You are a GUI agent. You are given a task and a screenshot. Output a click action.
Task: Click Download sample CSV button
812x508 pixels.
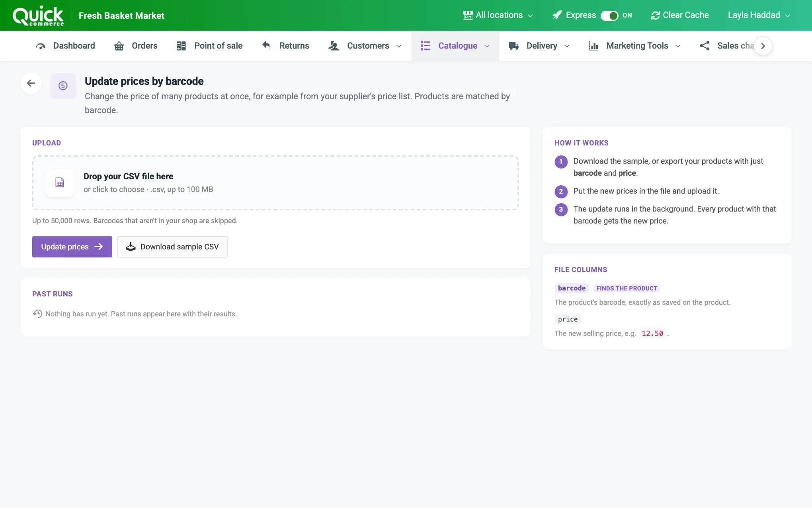172,247
